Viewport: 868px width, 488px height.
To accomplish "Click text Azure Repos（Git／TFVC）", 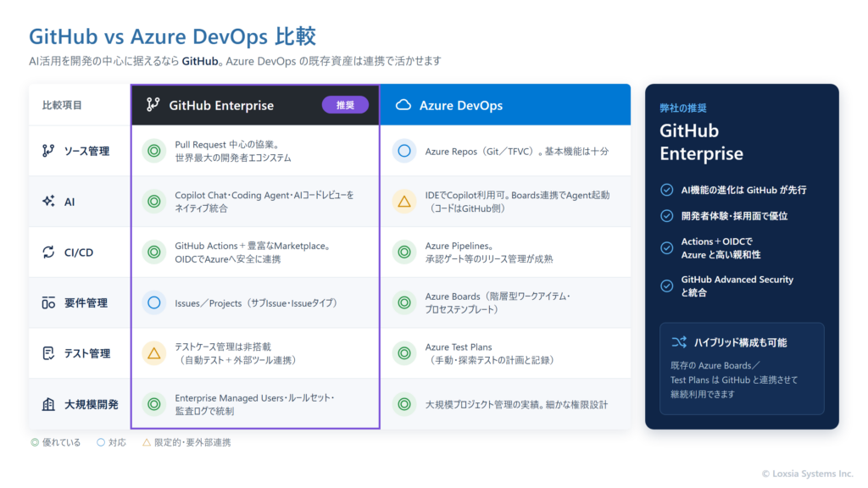I will 481,151.
